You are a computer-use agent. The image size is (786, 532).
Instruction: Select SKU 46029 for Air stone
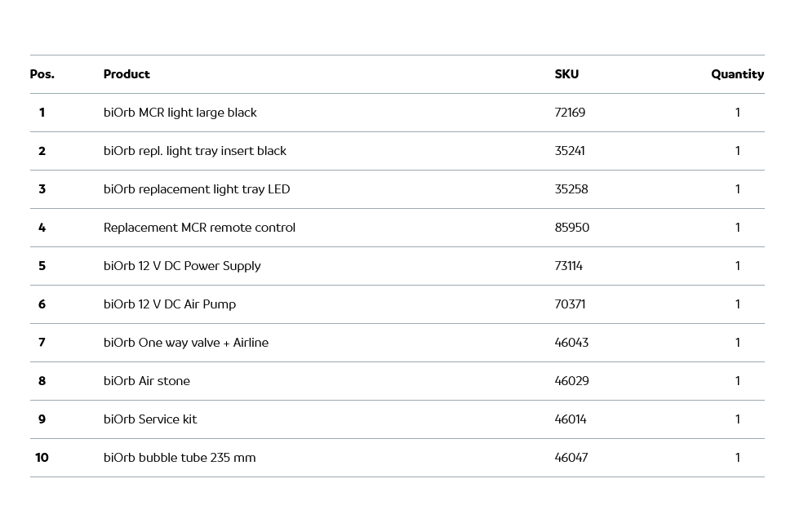coord(571,381)
